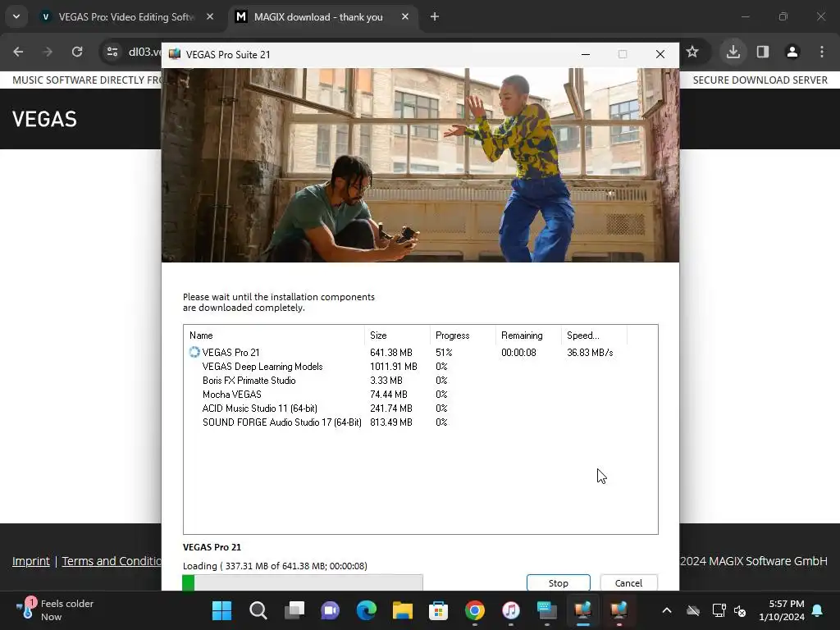840x630 pixels.
Task: Open Task View on taskbar
Action: (294, 610)
